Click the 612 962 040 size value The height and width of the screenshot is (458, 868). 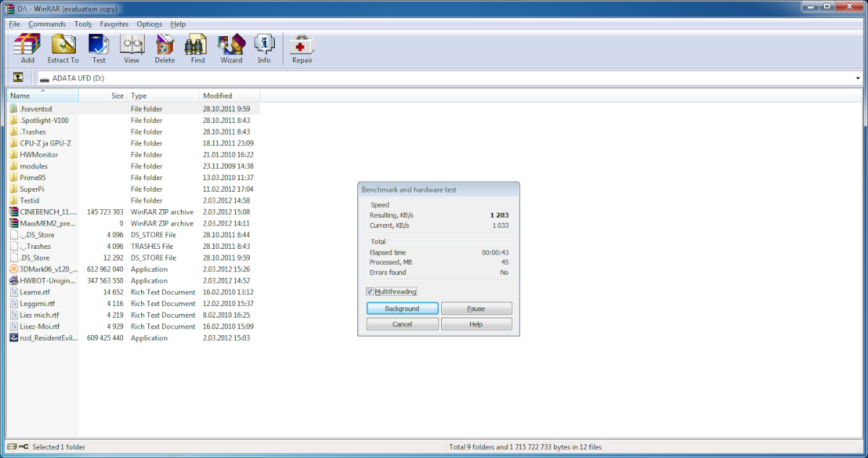[x=105, y=269]
